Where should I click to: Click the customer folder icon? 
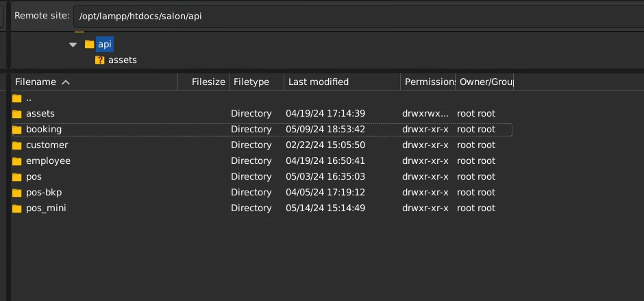[17, 145]
